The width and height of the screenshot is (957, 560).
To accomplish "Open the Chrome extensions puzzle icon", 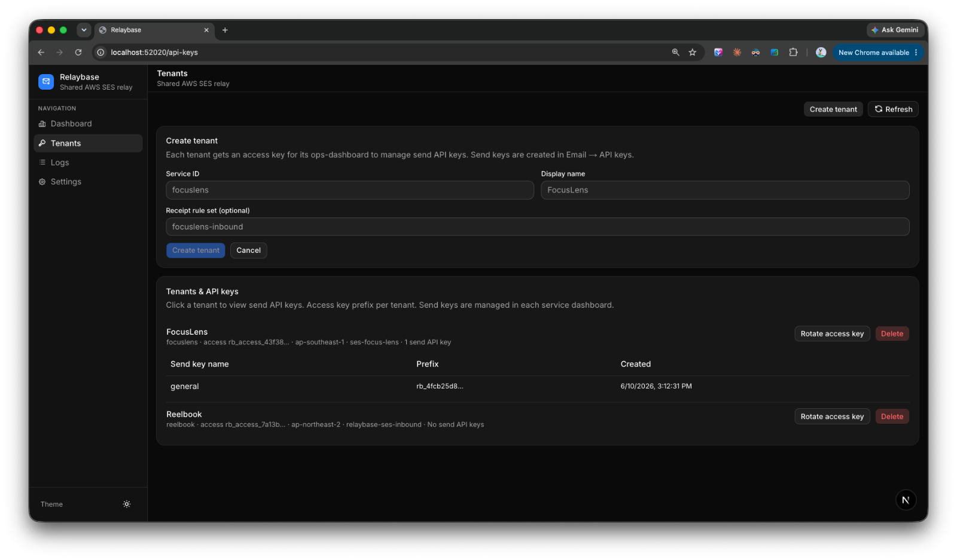I will pyautogui.click(x=793, y=53).
